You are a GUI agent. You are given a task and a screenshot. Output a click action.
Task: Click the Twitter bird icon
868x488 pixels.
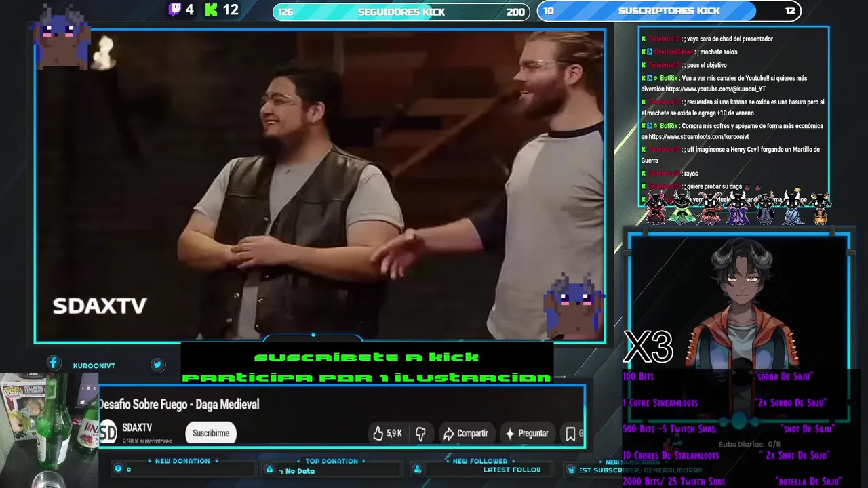click(157, 365)
